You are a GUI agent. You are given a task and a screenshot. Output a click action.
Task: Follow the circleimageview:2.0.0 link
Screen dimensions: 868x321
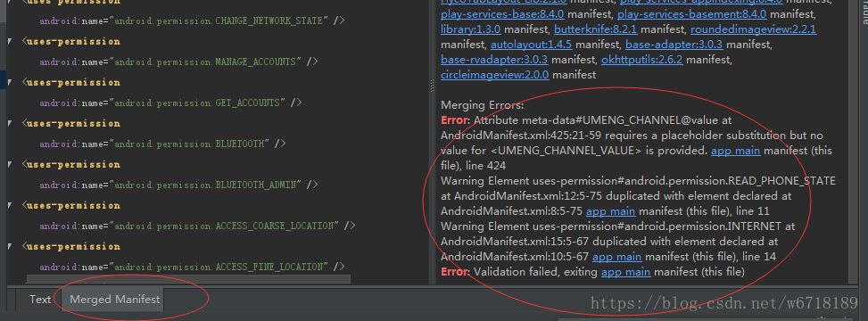pos(495,74)
